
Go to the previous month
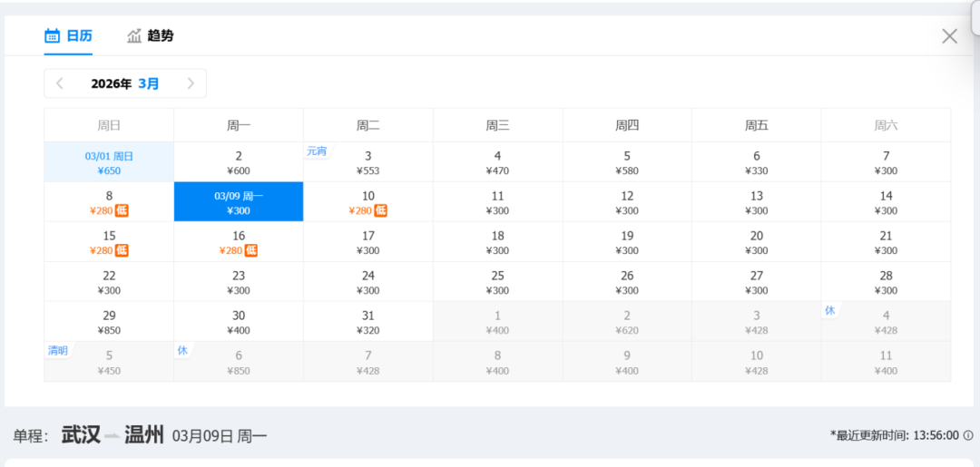[x=60, y=83]
